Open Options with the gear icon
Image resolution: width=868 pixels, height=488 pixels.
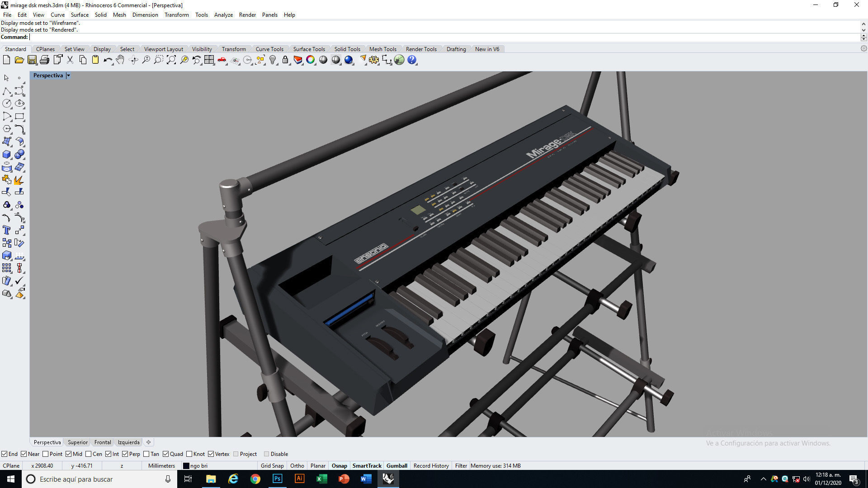pos(374,60)
